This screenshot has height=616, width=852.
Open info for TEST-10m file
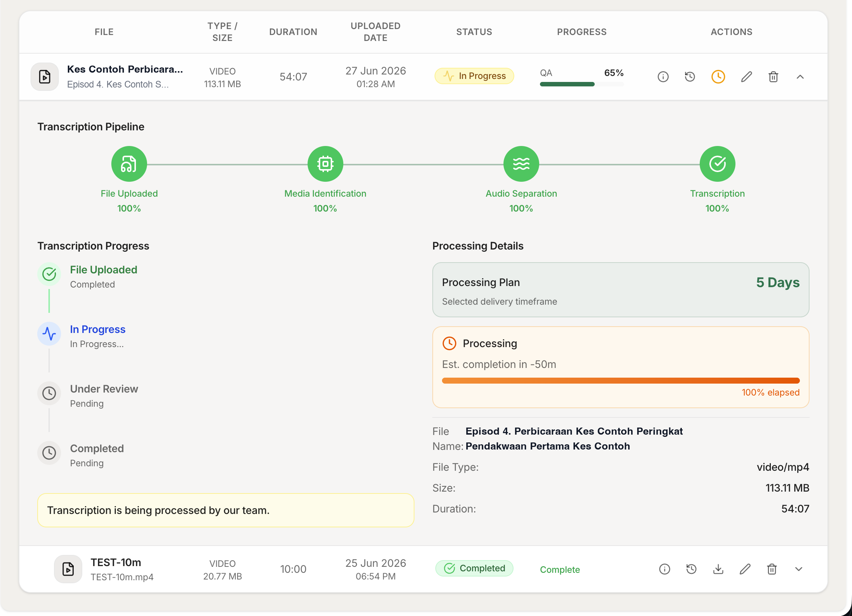(x=664, y=569)
